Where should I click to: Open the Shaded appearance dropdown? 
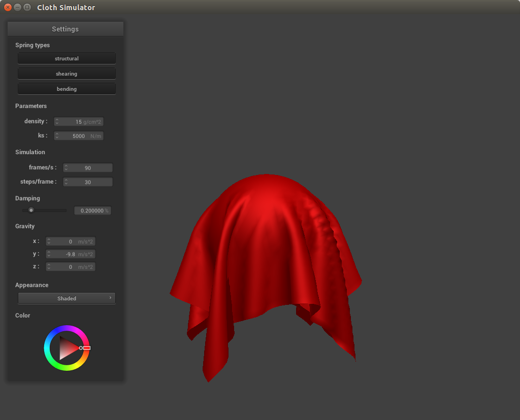tap(67, 298)
